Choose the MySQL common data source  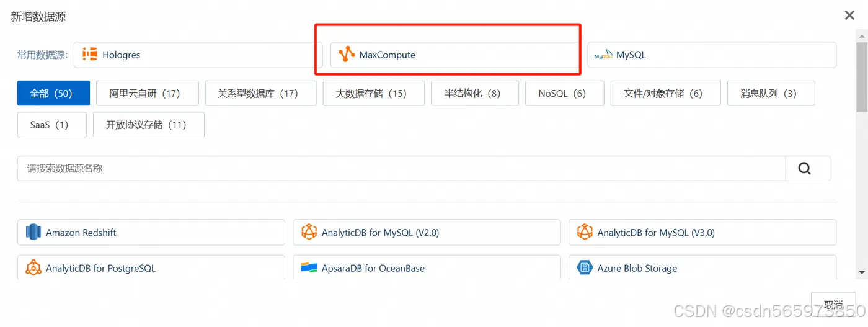pos(712,55)
